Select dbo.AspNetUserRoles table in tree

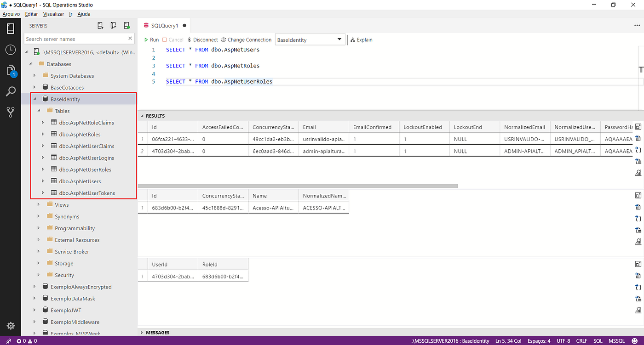click(85, 170)
